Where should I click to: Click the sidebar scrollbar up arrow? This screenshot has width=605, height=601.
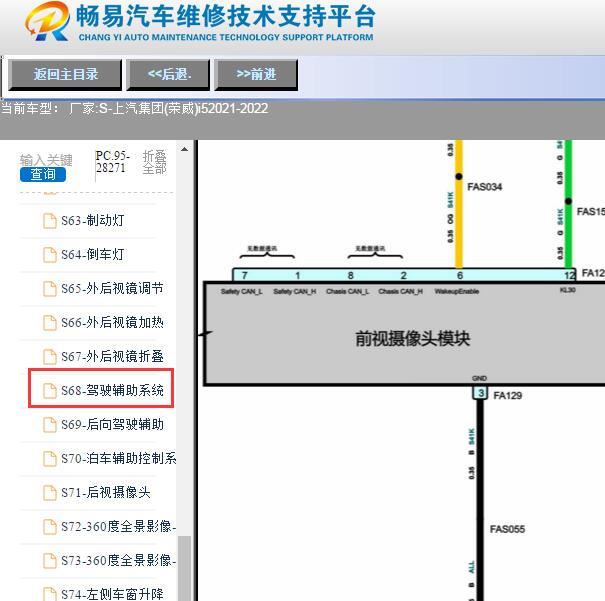[x=184, y=149]
